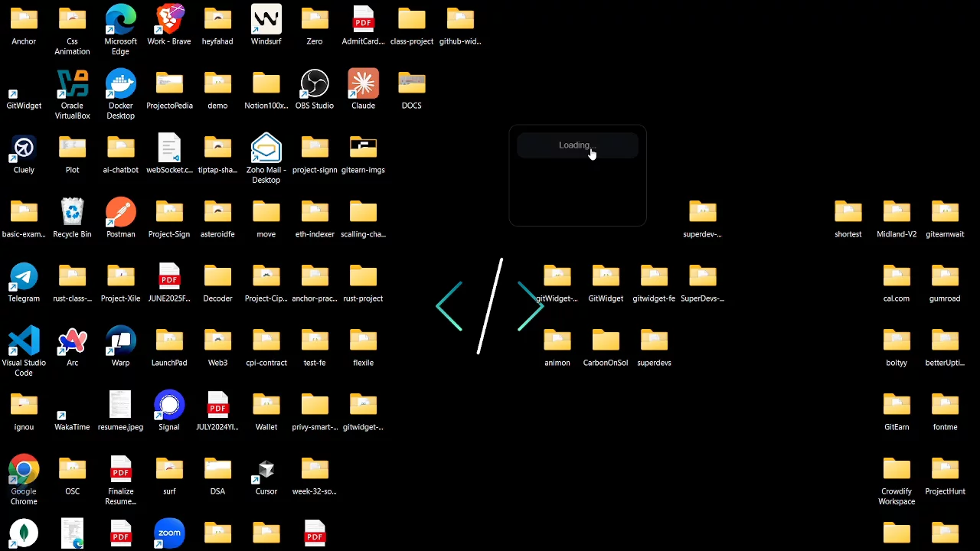Viewport: 980px width, 551px height.
Task: Open the rust-project folder
Action: tap(363, 277)
